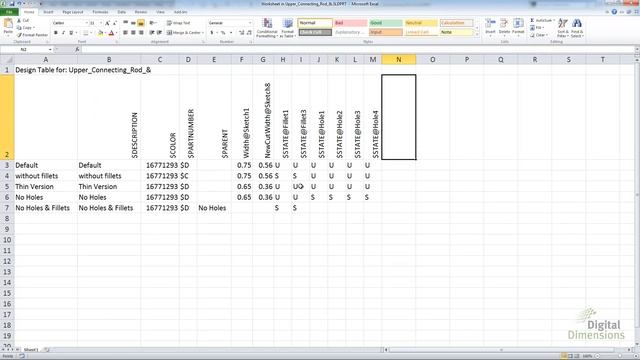Click the Decrease Indent icon
640x360 pixels.
click(x=152, y=33)
